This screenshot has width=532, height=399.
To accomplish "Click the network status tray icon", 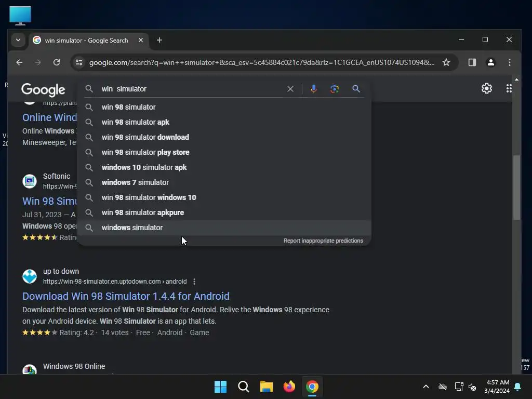I will (459, 387).
